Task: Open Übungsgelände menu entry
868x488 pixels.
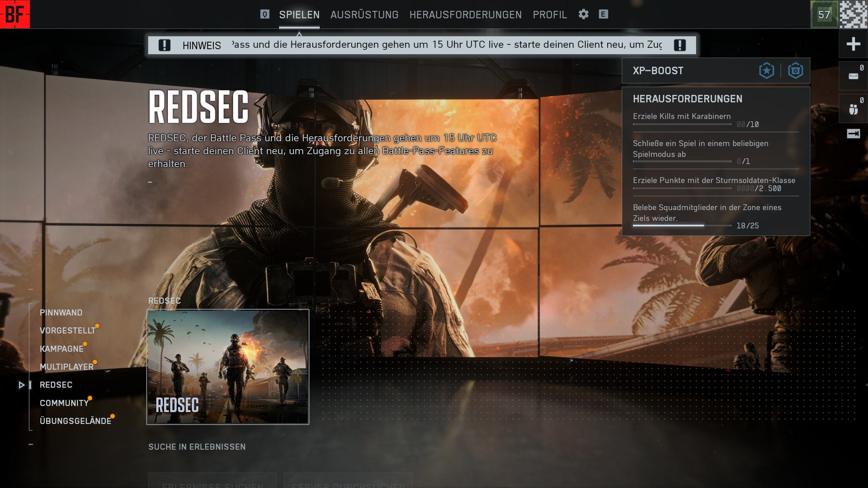Action: tap(75, 421)
